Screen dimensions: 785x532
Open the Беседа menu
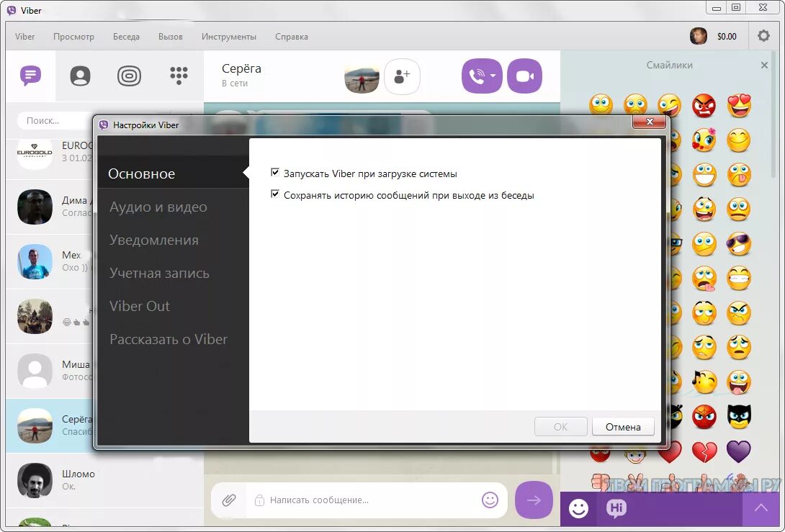tap(126, 37)
